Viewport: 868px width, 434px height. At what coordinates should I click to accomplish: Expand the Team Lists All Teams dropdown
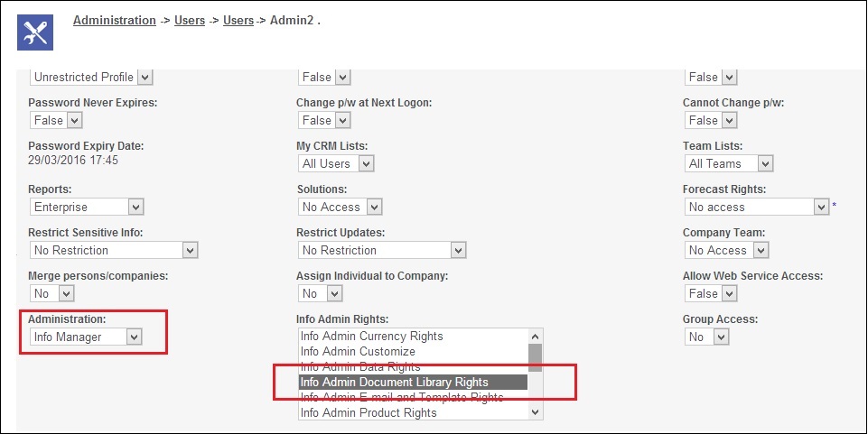tap(729, 163)
